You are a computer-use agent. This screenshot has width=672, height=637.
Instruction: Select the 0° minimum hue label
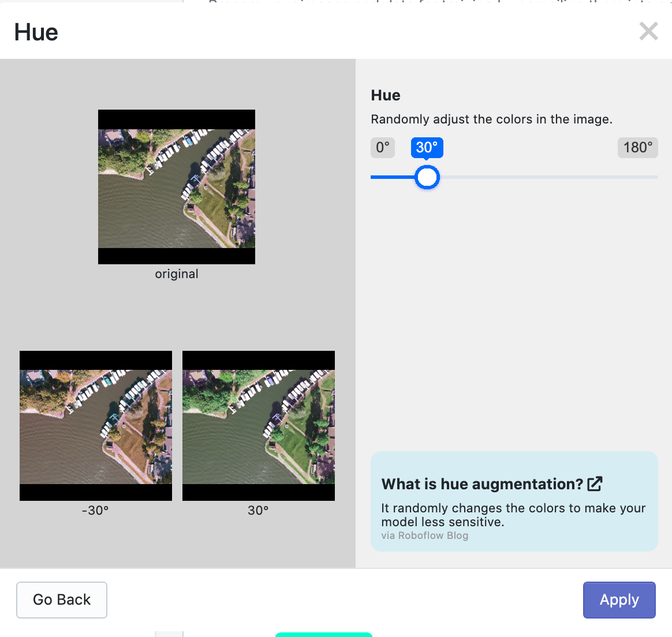click(382, 148)
